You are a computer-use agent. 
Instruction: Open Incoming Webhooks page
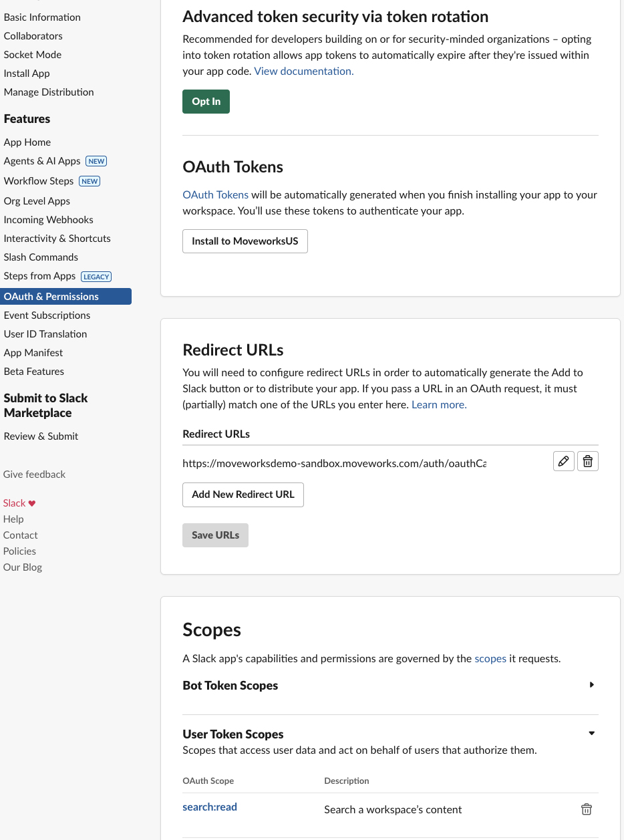pyautogui.click(x=49, y=220)
